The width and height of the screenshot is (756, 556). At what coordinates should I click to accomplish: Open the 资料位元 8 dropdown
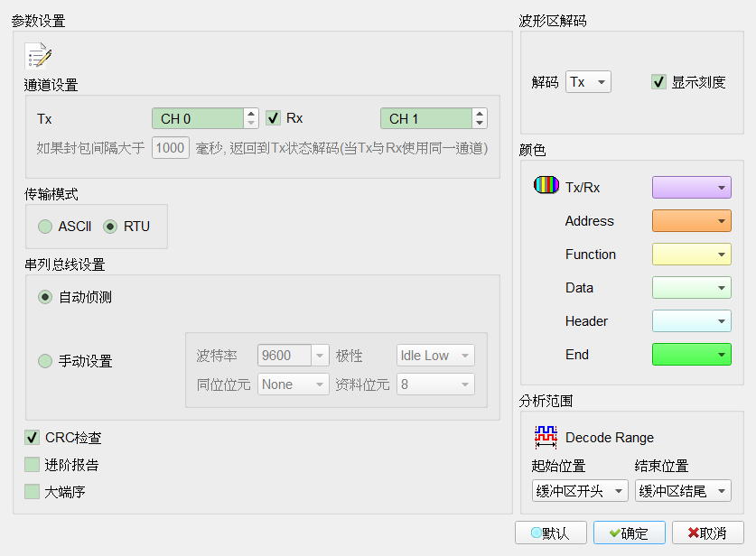tap(435, 385)
